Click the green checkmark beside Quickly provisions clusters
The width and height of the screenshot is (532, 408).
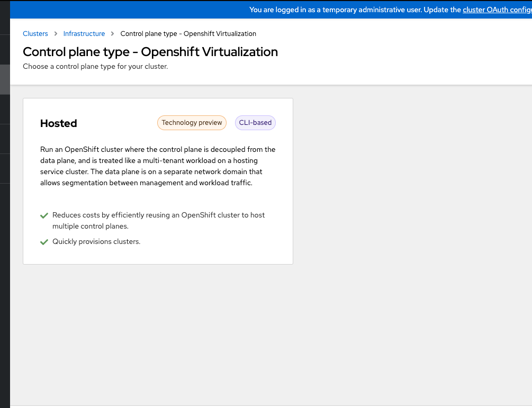point(44,242)
